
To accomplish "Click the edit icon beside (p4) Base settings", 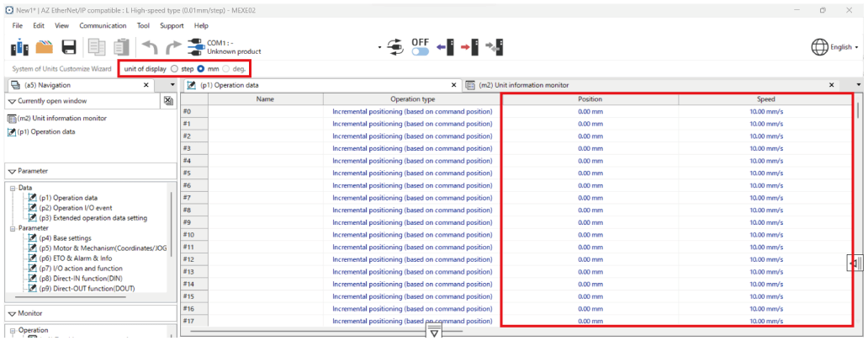I will [x=33, y=238].
